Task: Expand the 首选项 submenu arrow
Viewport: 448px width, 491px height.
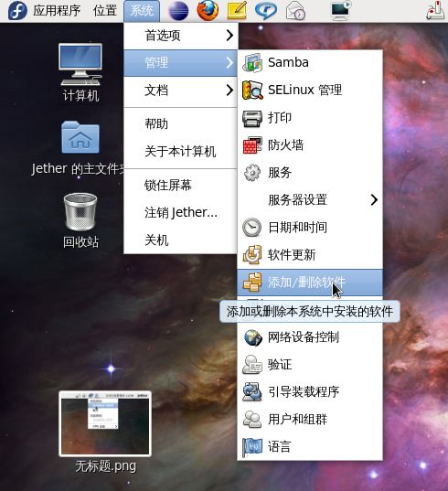Action: point(229,36)
